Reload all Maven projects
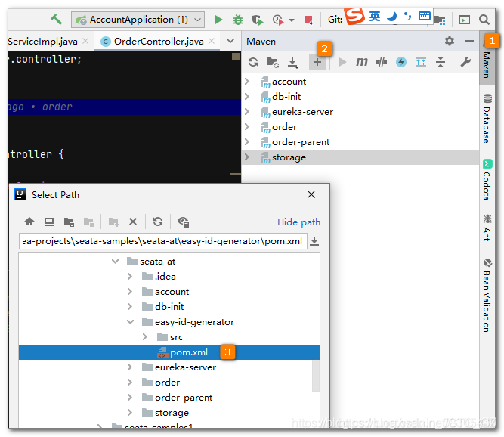The height and width of the screenshot is (437, 504). (x=253, y=62)
